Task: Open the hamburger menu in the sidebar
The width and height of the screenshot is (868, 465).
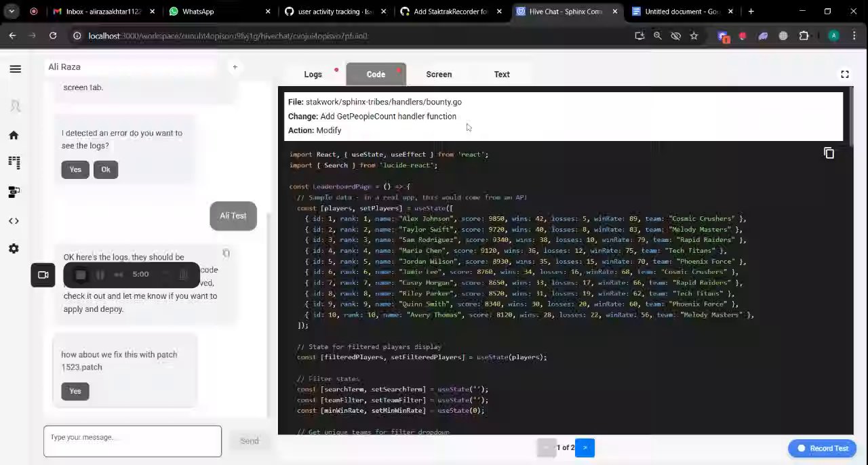Action: 16,68
